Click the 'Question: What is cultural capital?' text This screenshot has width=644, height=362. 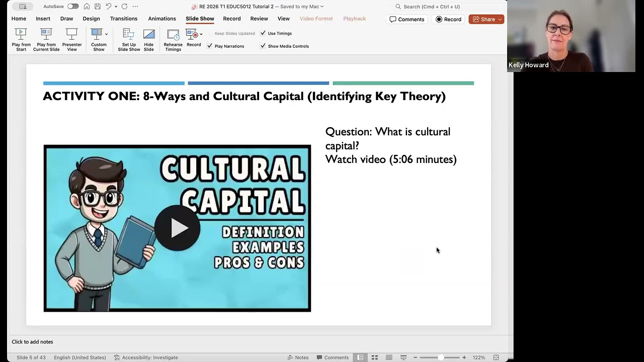pyautogui.click(x=387, y=138)
